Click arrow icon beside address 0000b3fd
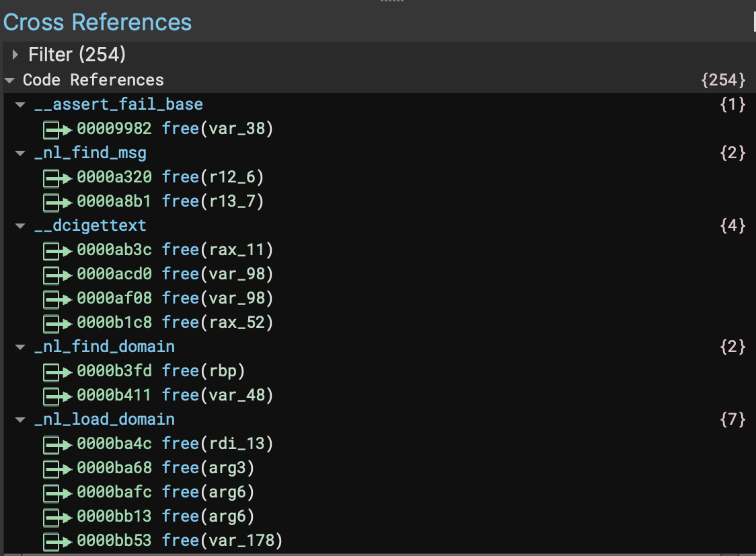Screen dimensions: 756x556 click(57, 371)
